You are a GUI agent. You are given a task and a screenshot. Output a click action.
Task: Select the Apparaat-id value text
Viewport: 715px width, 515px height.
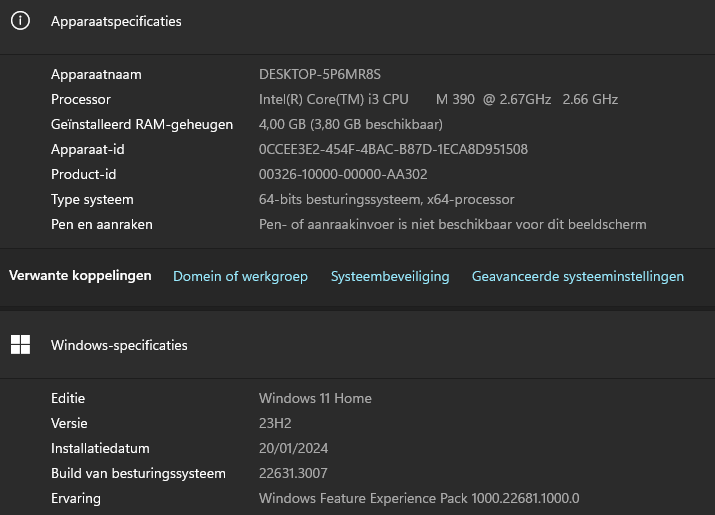[x=393, y=149]
